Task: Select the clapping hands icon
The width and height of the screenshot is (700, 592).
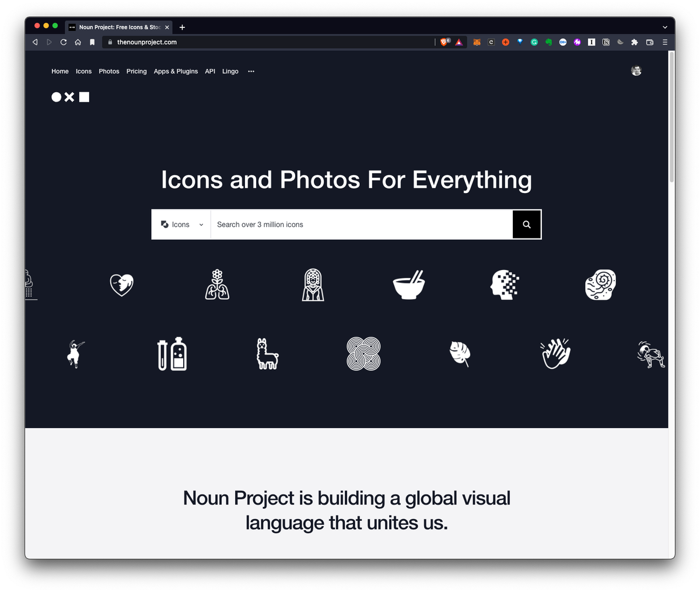Action: point(555,353)
